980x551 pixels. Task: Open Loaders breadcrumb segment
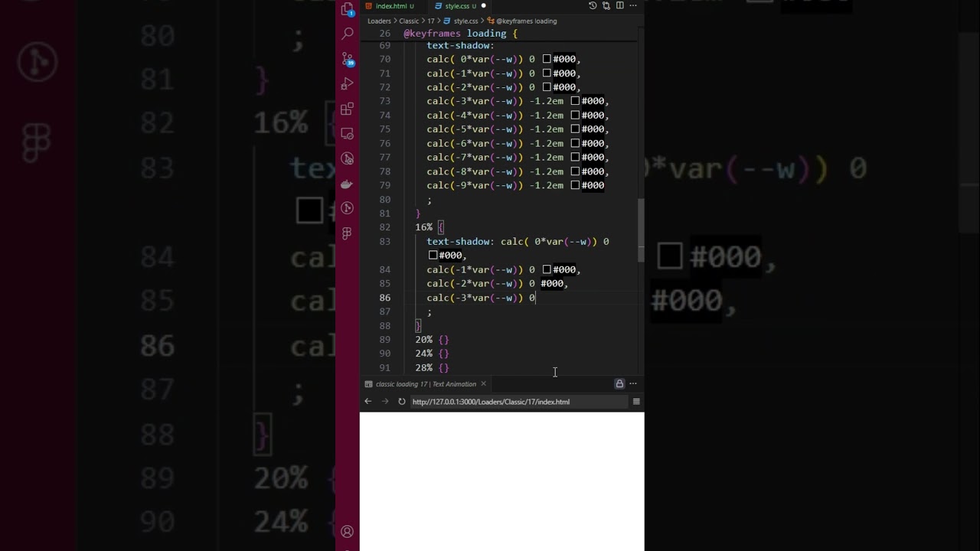(x=379, y=21)
